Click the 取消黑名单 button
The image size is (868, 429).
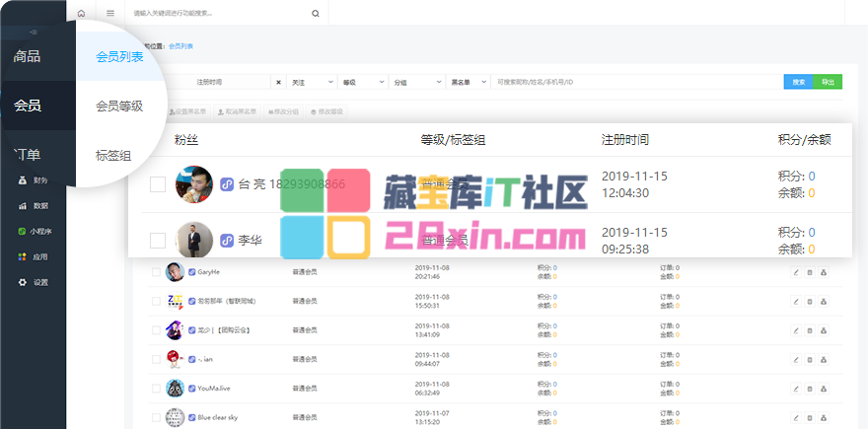(238, 111)
